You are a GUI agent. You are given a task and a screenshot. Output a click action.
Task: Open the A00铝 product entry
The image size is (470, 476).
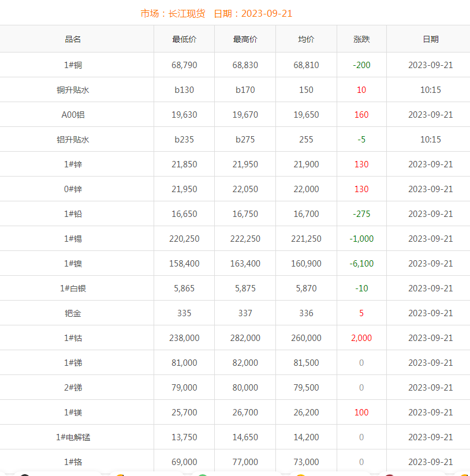pyautogui.click(x=73, y=115)
